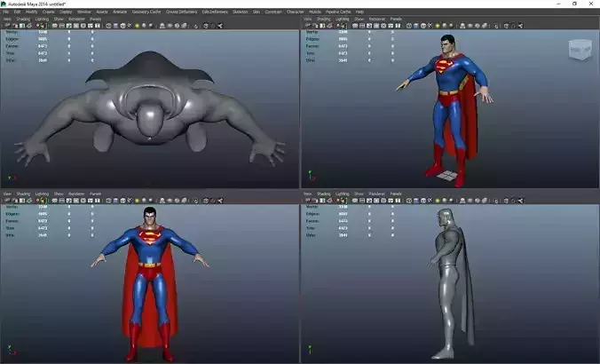The width and height of the screenshot is (600, 364).
Task: Open Shading menu of front-view Superman panel
Action: tap(23, 194)
